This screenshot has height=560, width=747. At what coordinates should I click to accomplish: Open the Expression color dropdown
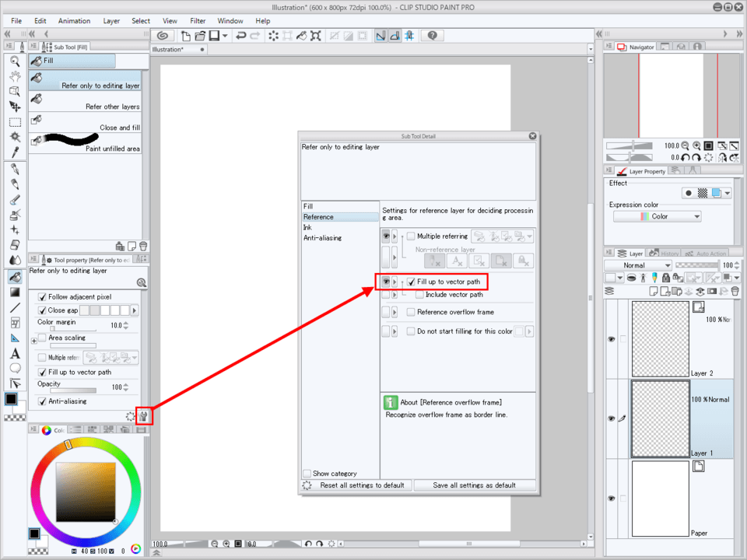pos(657,216)
